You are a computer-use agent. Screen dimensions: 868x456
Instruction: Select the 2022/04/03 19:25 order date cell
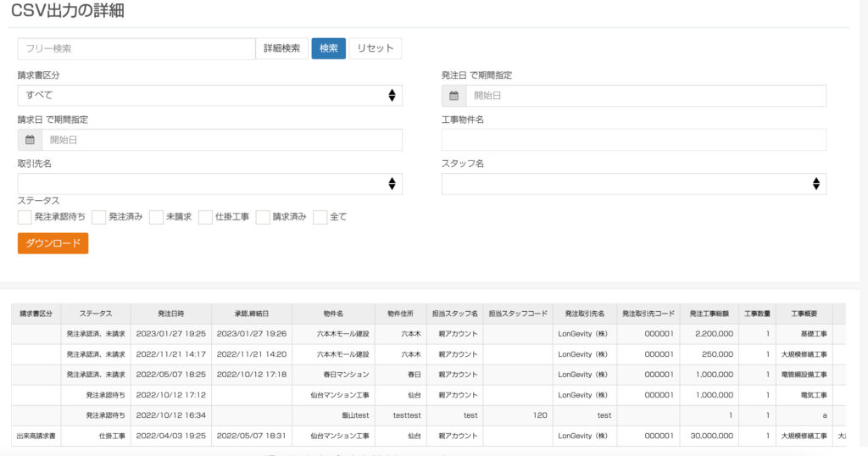(x=171, y=436)
